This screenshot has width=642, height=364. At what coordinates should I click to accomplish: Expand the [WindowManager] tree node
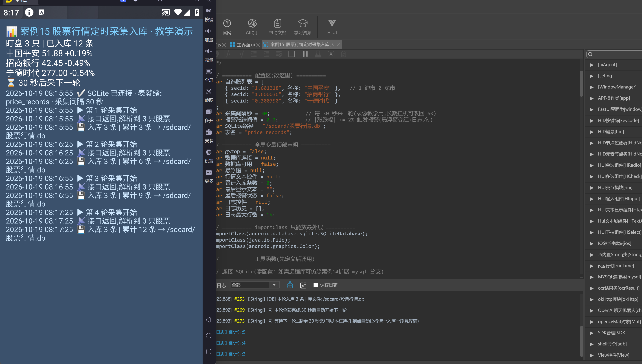(x=591, y=87)
